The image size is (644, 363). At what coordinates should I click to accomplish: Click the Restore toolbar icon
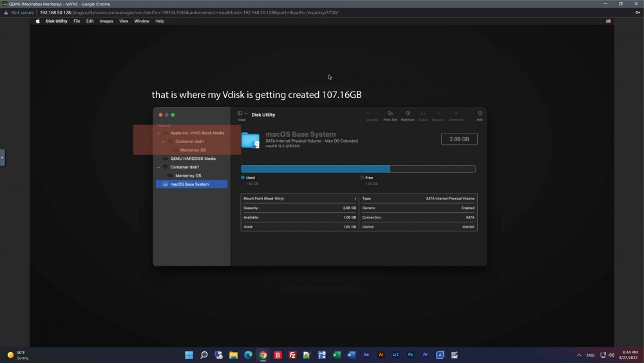point(438,115)
